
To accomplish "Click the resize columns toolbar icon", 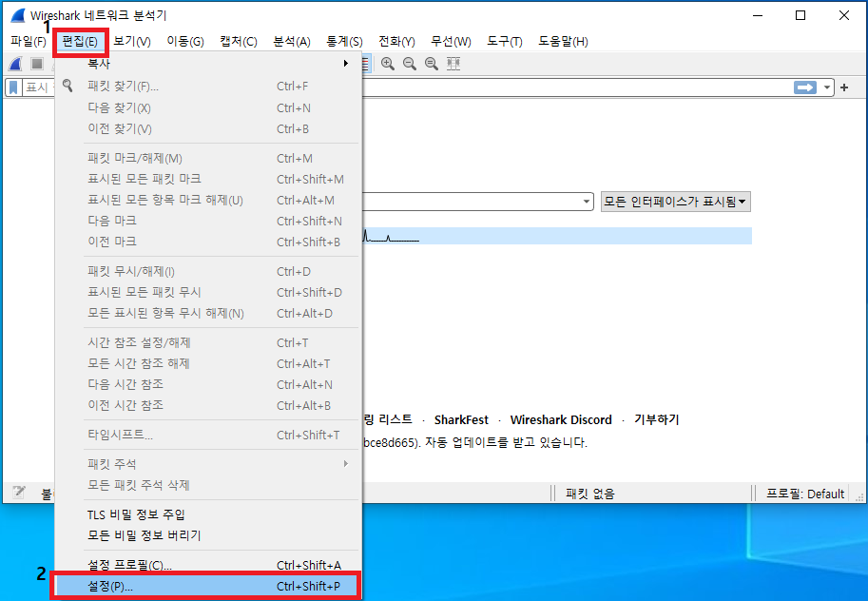I will (x=453, y=64).
